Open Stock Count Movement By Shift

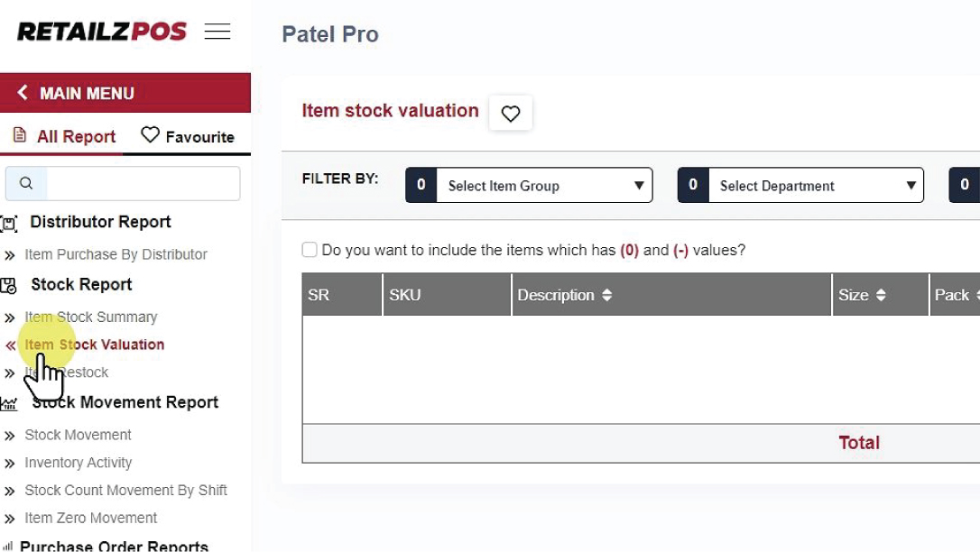pos(125,491)
